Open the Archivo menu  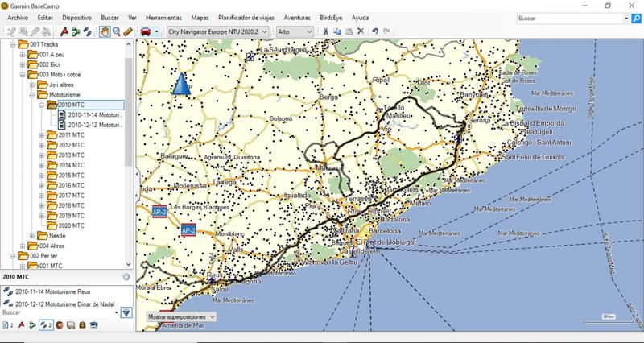click(x=18, y=18)
